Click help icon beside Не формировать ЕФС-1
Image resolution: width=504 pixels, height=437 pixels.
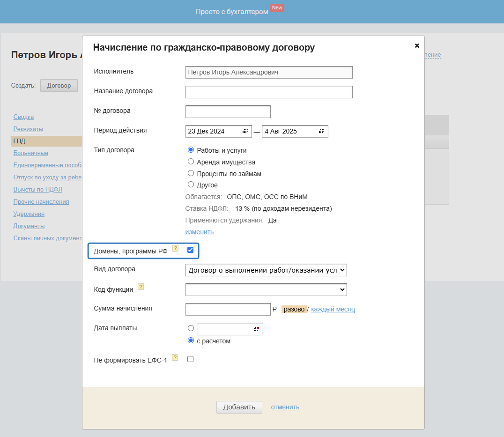175,357
